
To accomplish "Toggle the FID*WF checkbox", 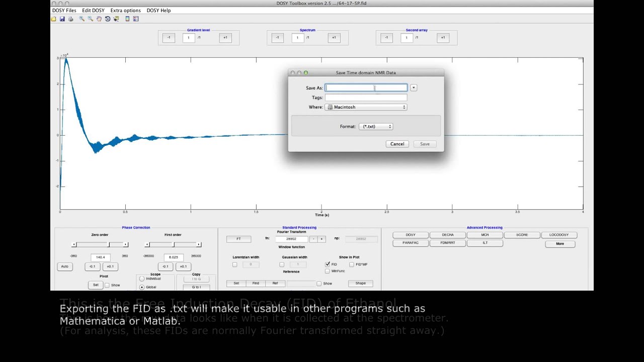I will pyautogui.click(x=352, y=264).
